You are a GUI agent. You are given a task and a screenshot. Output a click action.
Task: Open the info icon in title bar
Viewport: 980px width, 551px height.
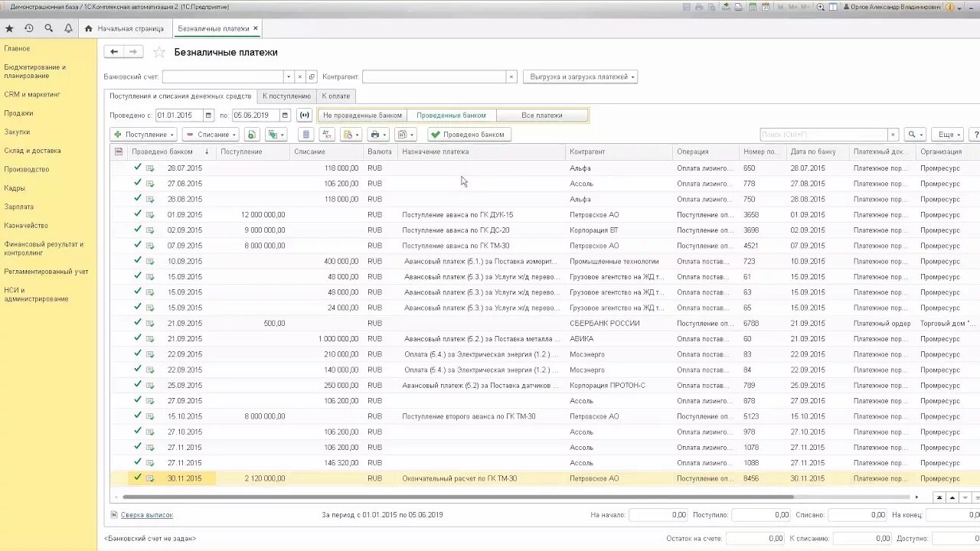(x=949, y=7)
